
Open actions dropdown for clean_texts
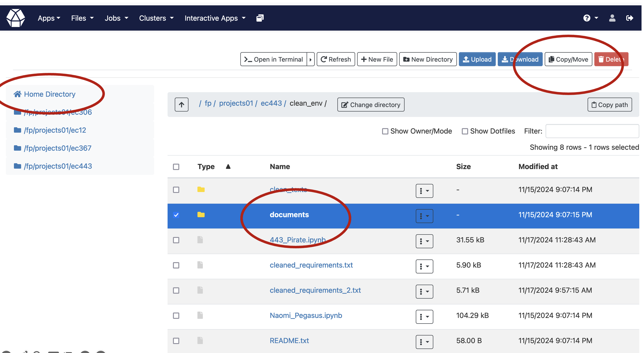tap(424, 191)
